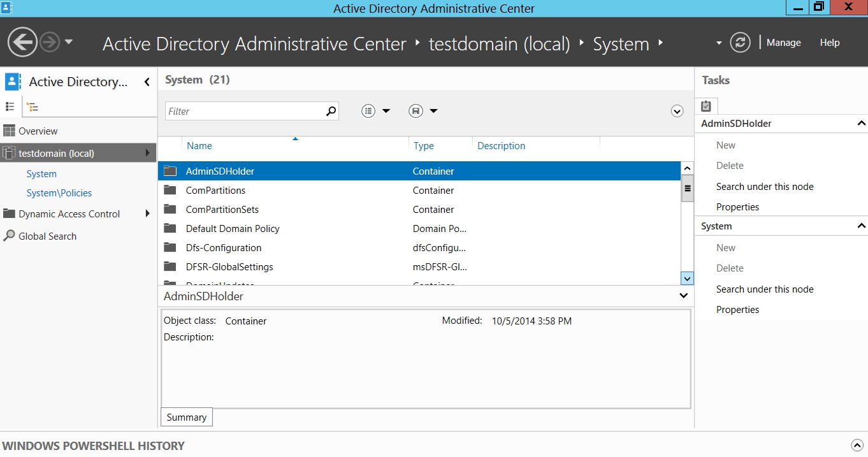This screenshot has width=868, height=457.
Task: Switch navigation pane to tree view
Action: coord(33,107)
